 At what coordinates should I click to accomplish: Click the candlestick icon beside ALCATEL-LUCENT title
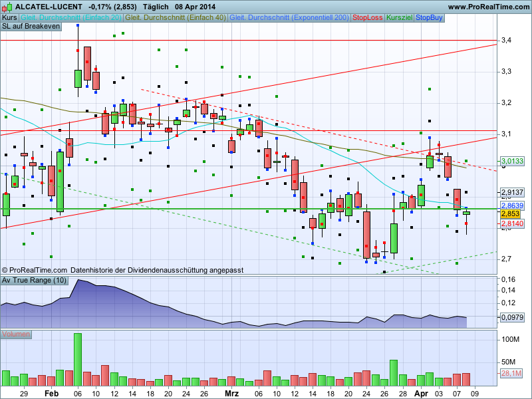click(7, 7)
